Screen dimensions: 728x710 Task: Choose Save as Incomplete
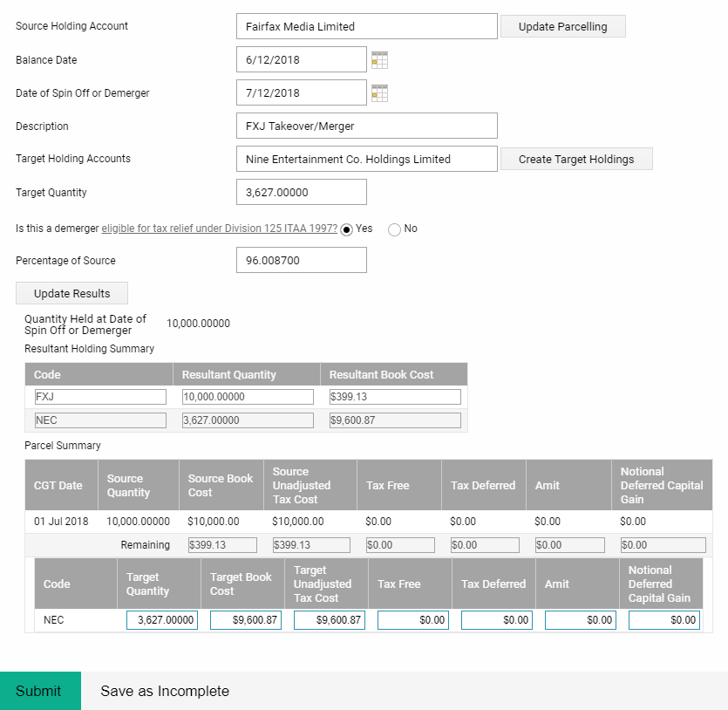[165, 691]
